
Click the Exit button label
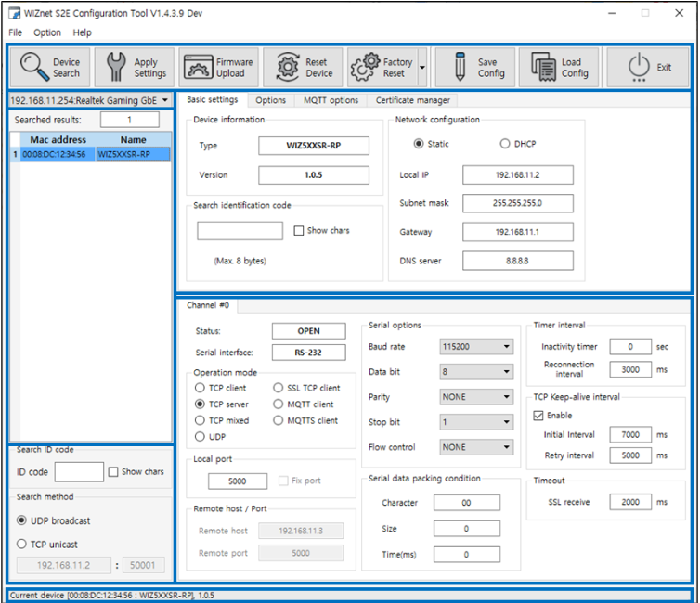664,68
